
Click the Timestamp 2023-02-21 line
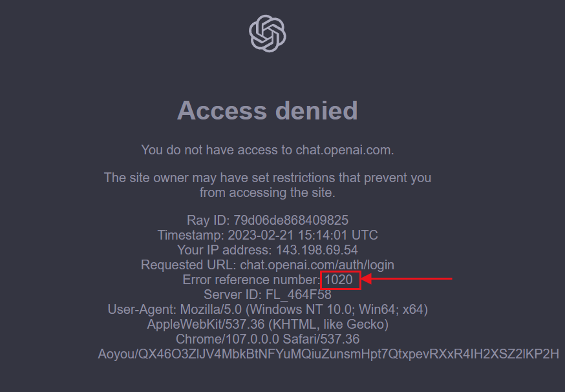point(268,235)
